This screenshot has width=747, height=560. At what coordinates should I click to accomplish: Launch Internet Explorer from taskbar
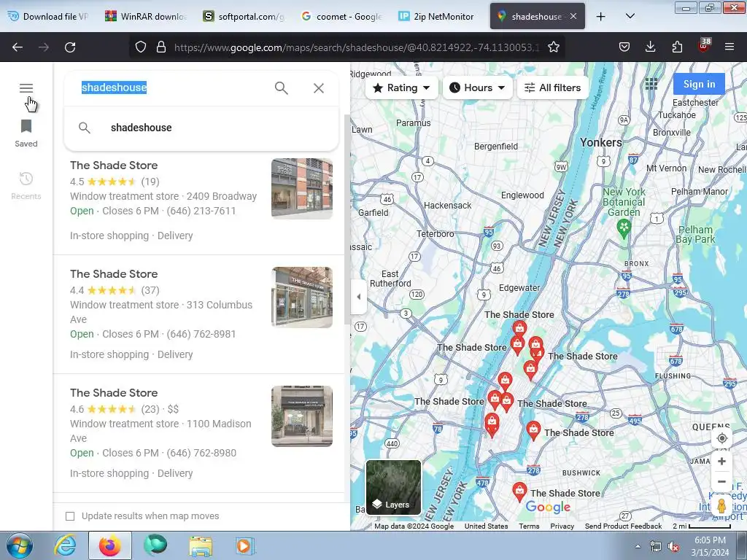point(64,545)
